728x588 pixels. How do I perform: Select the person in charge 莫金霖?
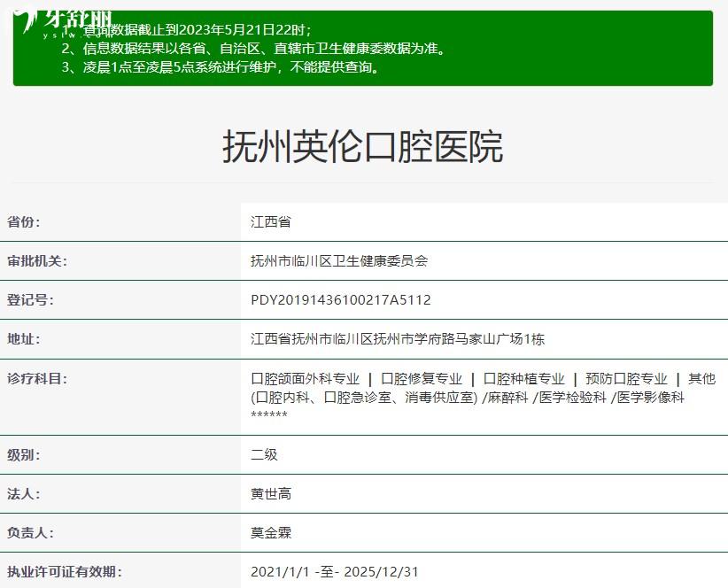pos(271,533)
